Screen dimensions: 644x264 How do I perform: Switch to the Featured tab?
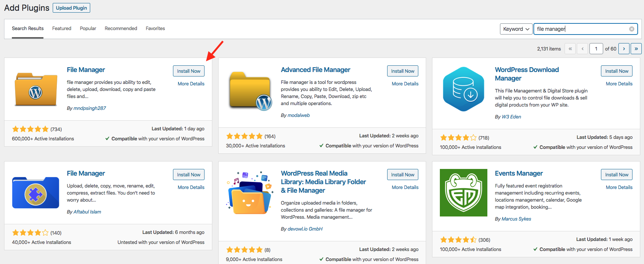pos(62,29)
